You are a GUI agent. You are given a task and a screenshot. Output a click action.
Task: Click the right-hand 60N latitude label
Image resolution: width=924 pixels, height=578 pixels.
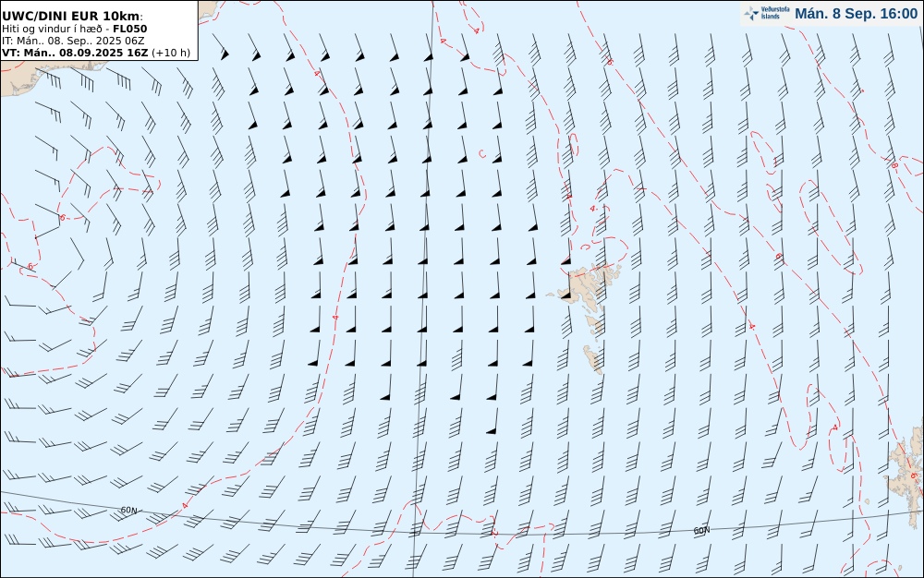(x=701, y=531)
